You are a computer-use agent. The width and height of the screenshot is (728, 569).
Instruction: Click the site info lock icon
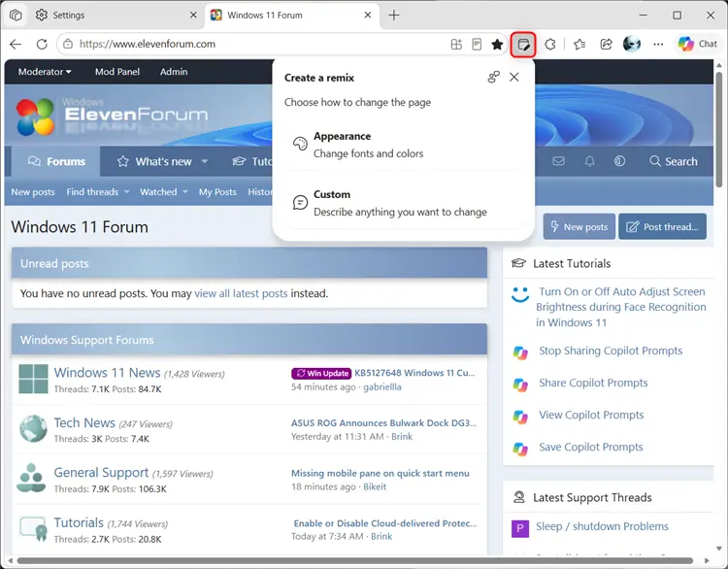pyautogui.click(x=68, y=44)
